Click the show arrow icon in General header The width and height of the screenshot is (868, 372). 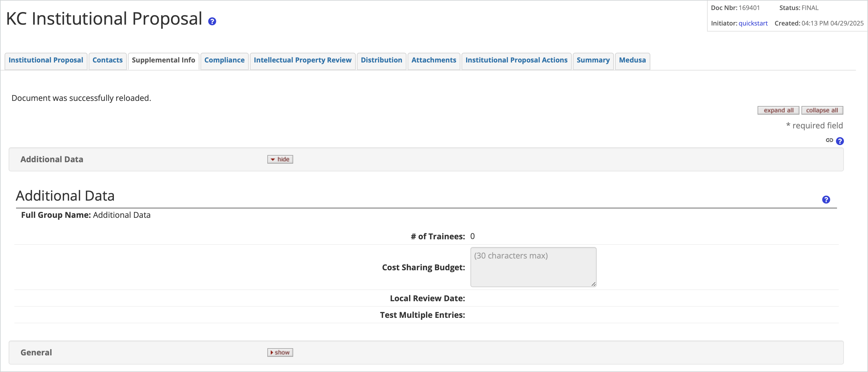point(272,352)
